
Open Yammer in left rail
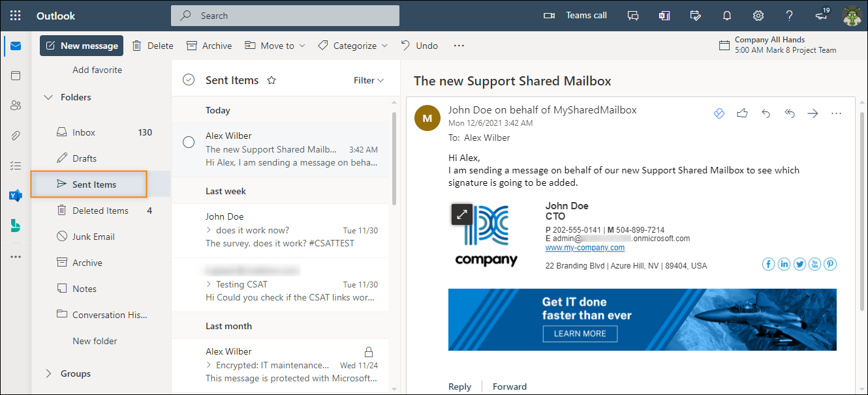pos(16,196)
